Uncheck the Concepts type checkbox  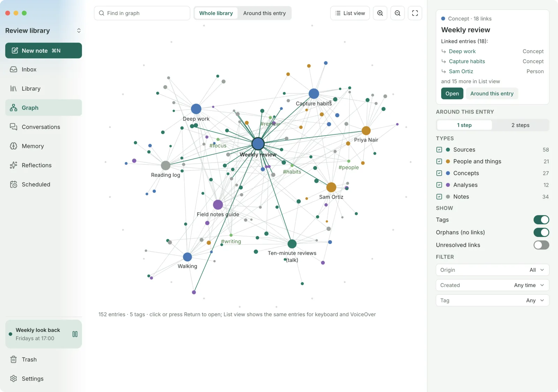(x=439, y=173)
